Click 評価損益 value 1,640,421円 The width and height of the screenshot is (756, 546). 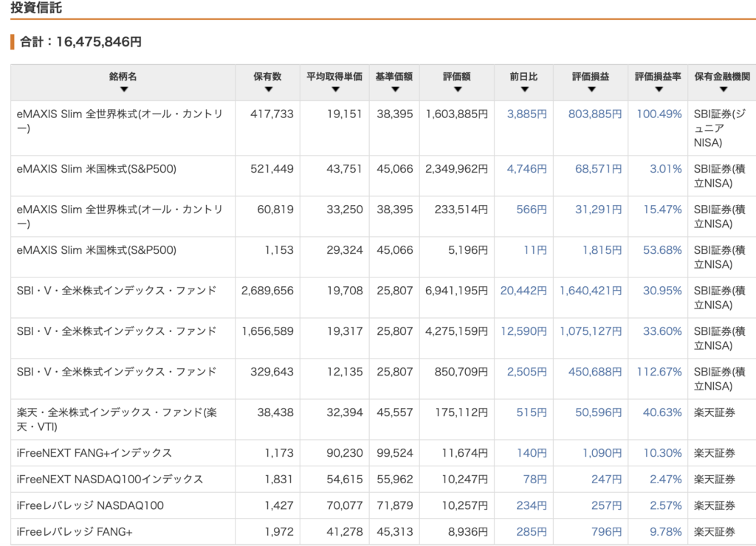tap(591, 291)
